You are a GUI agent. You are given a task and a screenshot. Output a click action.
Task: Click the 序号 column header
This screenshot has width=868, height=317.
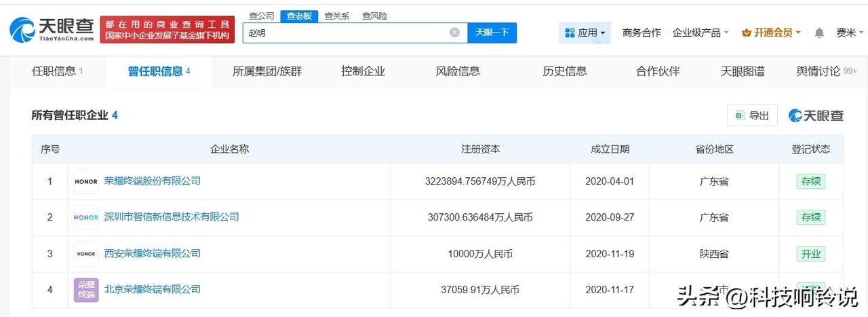click(x=50, y=149)
